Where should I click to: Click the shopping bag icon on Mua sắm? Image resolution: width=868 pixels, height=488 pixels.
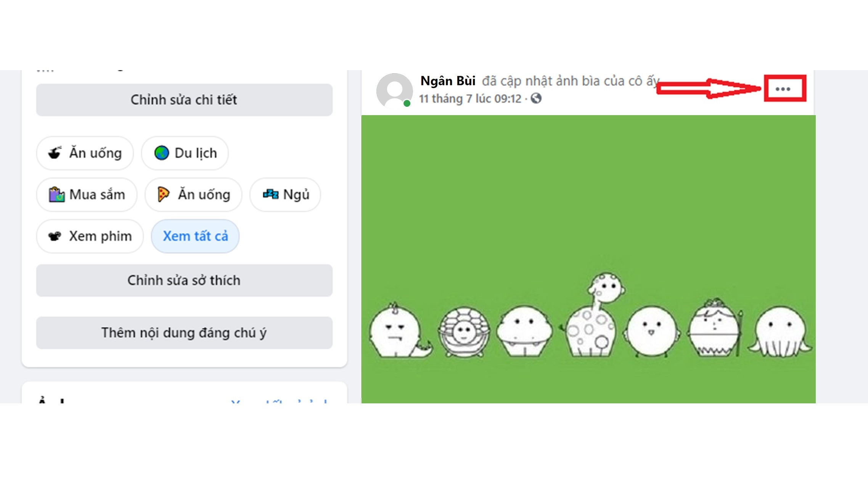[57, 194]
